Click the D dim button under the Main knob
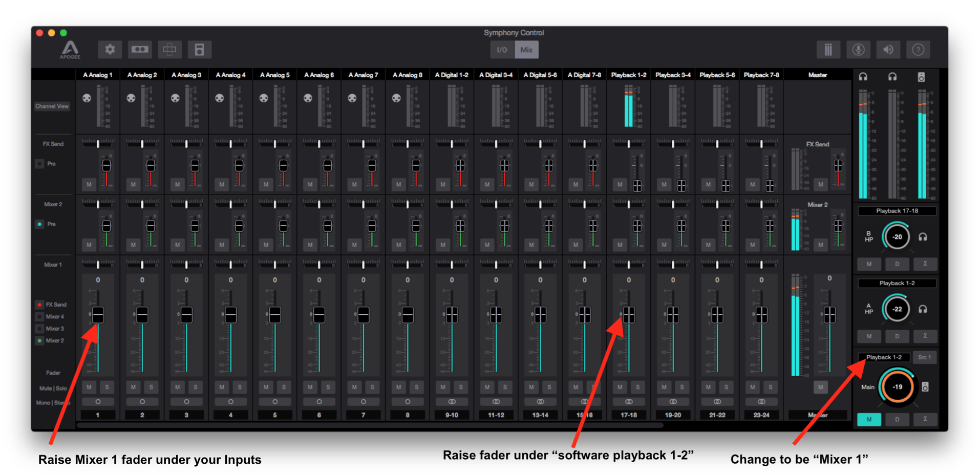The width and height of the screenshot is (980, 476). point(897,419)
